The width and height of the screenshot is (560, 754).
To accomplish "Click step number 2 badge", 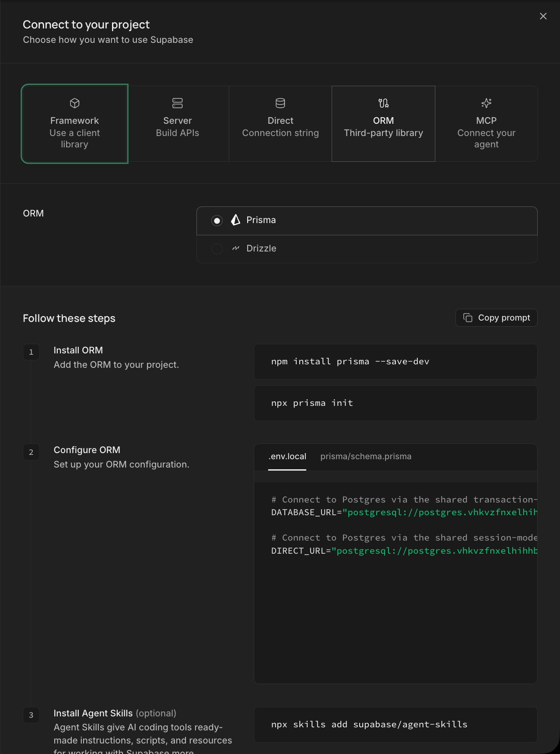I will point(31,452).
